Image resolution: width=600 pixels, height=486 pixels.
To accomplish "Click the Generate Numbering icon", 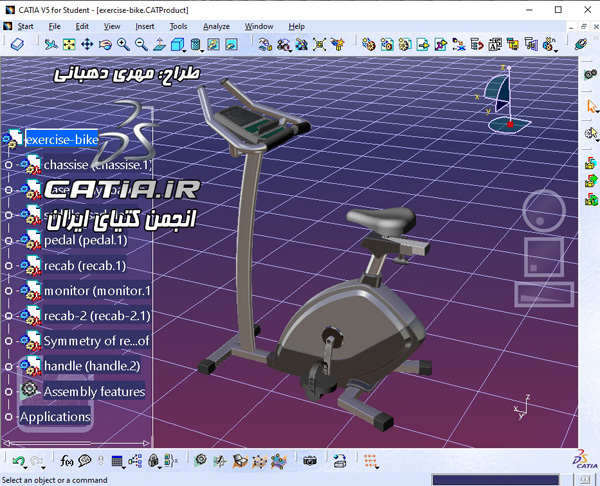I will point(495,44).
